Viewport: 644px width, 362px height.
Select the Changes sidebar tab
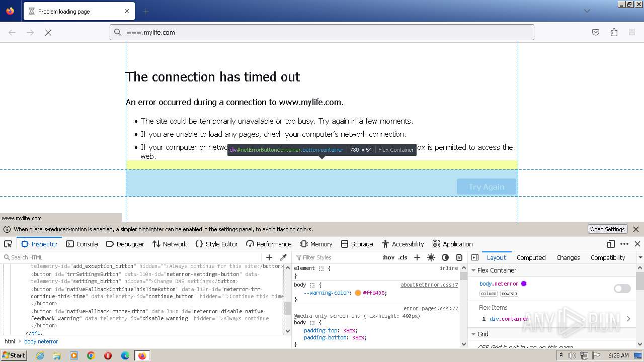[x=568, y=257]
